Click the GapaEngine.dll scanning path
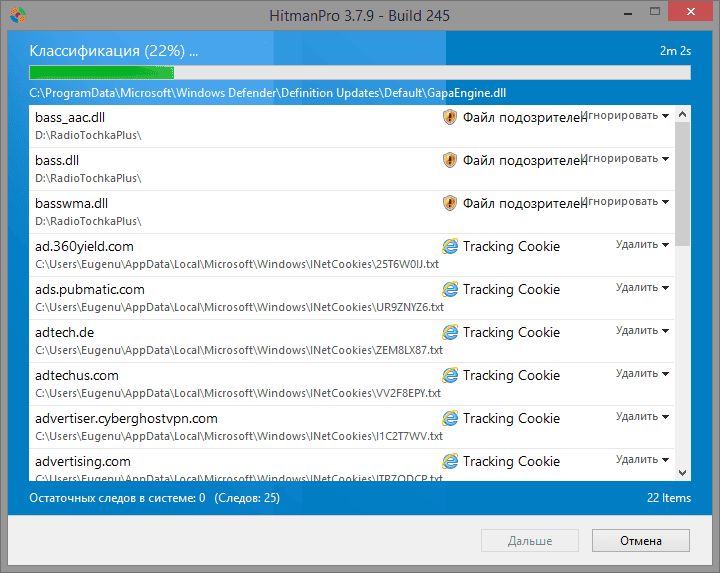 pyautogui.click(x=268, y=93)
